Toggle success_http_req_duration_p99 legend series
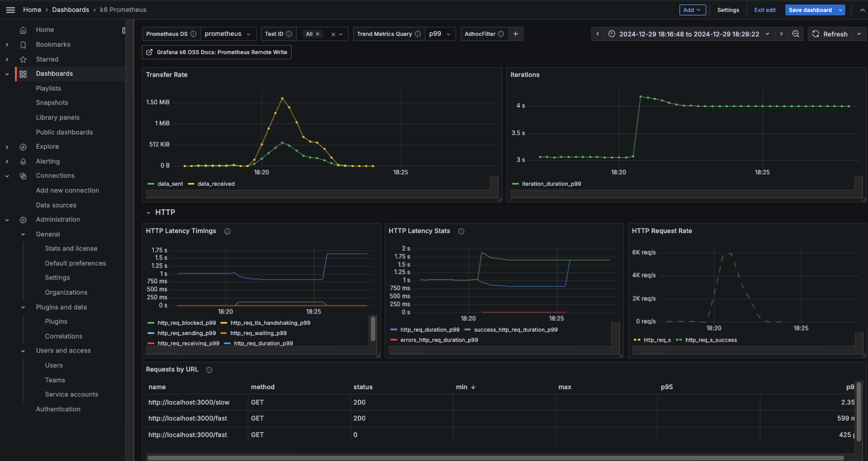The height and width of the screenshot is (461, 868). click(515, 330)
